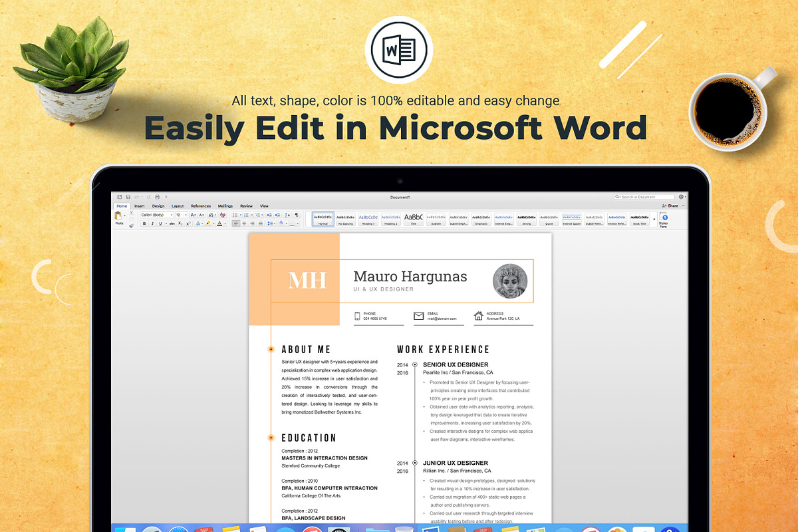Viewport: 798px width, 532px height.
Task: Click the numbered list icon
Action: [x=246, y=215]
